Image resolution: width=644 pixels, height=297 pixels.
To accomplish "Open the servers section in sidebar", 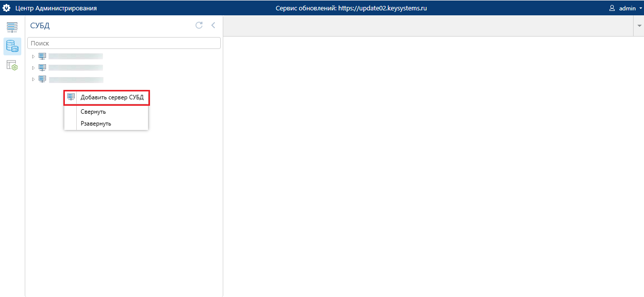I will point(12,27).
